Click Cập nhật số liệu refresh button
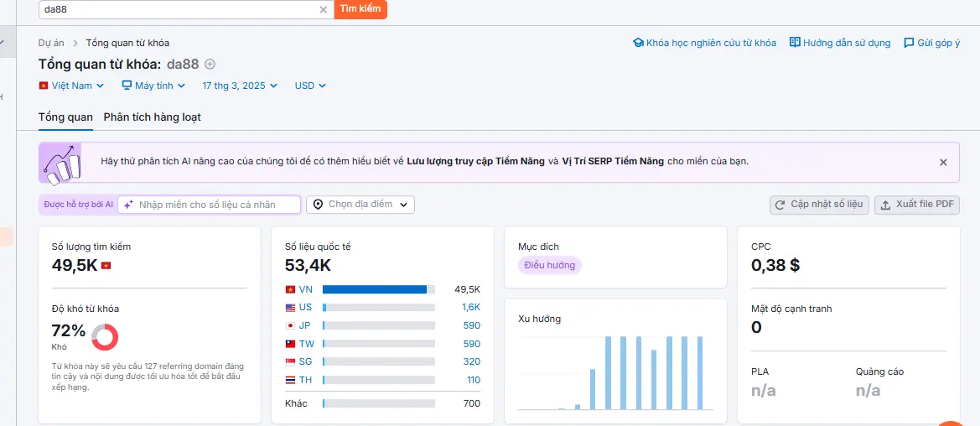The height and width of the screenshot is (426, 980). pyautogui.click(x=819, y=205)
